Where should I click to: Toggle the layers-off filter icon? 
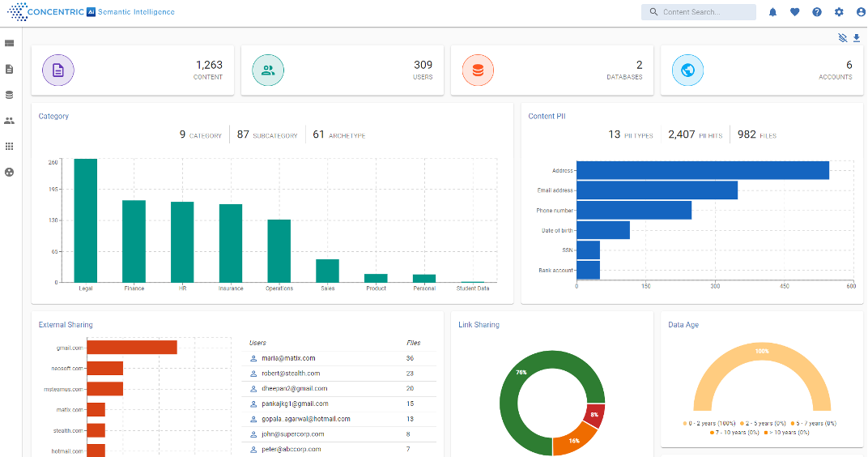(843, 37)
